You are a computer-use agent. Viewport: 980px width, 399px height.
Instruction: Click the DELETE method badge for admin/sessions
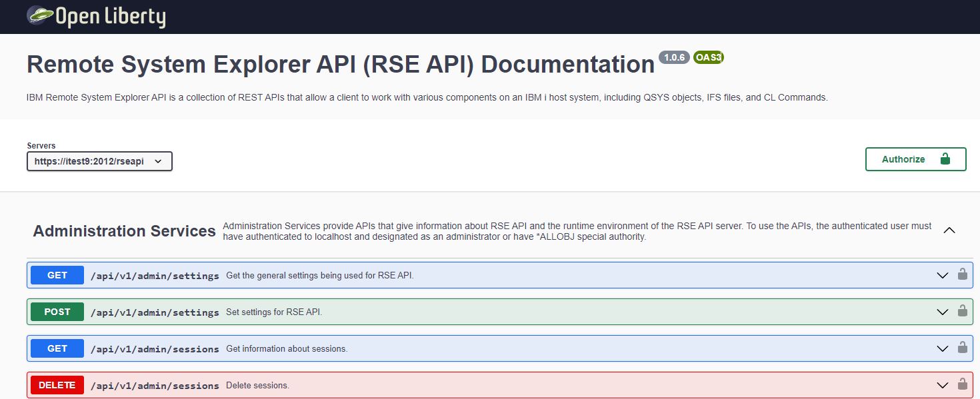pyautogui.click(x=57, y=385)
